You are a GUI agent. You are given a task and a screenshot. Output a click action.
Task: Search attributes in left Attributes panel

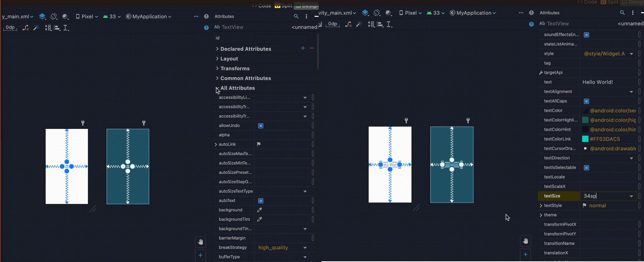(x=296, y=16)
